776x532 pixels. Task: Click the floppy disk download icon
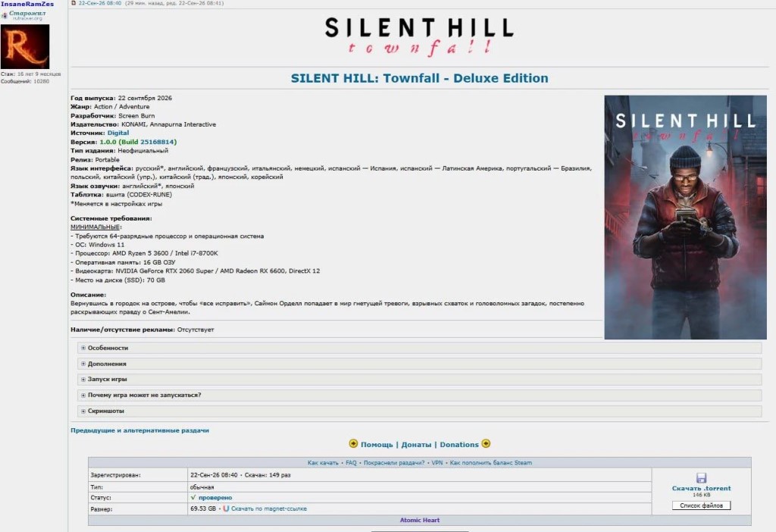pyautogui.click(x=701, y=477)
